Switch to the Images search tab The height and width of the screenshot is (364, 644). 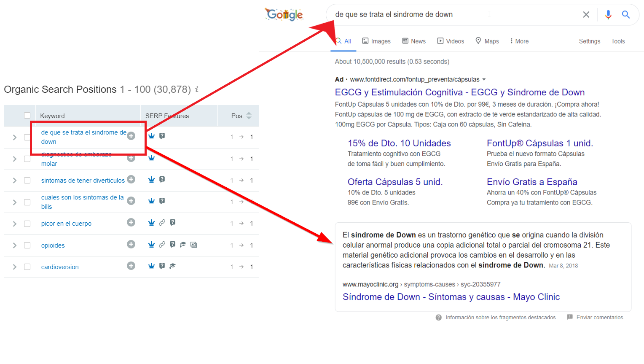(376, 41)
